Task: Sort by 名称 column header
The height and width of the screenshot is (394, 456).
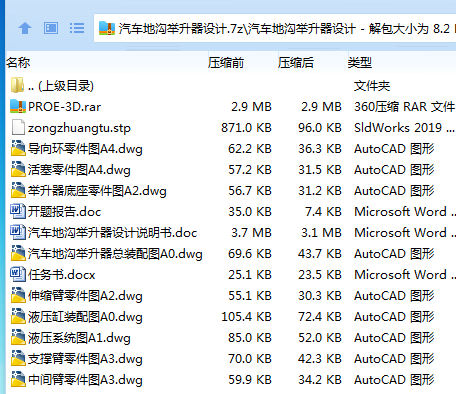Action: click(x=18, y=62)
